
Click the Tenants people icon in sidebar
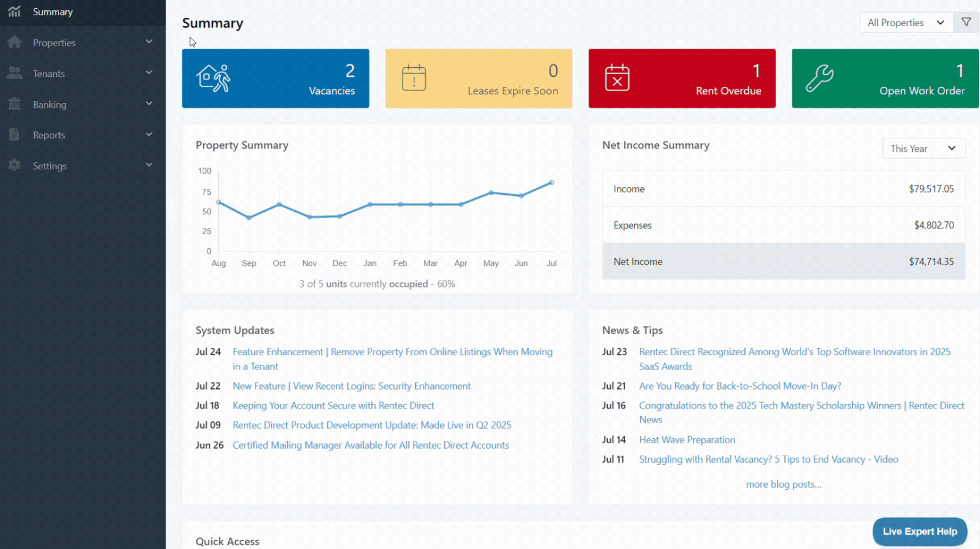click(15, 73)
